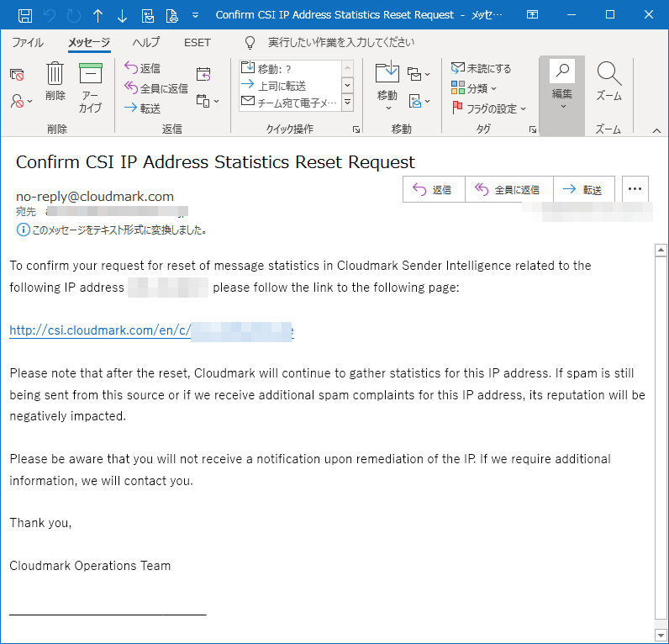
Task: Select the 上司に転送 quick step
Action: (x=290, y=86)
